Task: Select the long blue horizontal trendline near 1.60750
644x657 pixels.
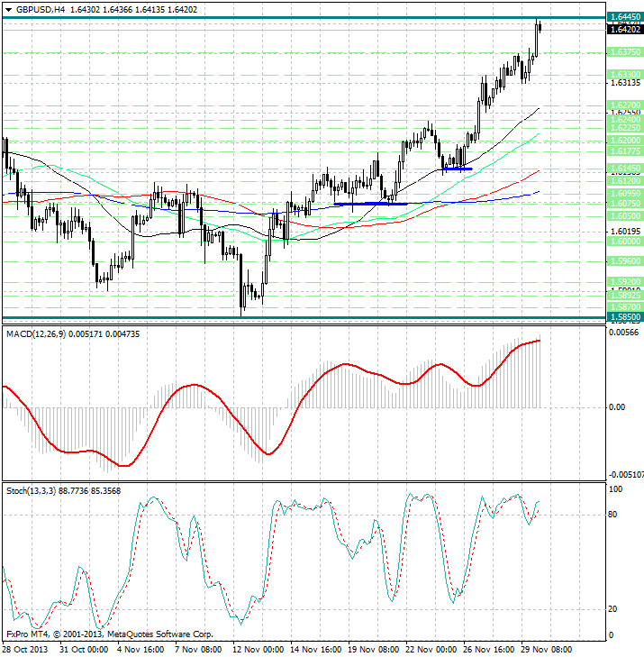Action: click(x=370, y=204)
